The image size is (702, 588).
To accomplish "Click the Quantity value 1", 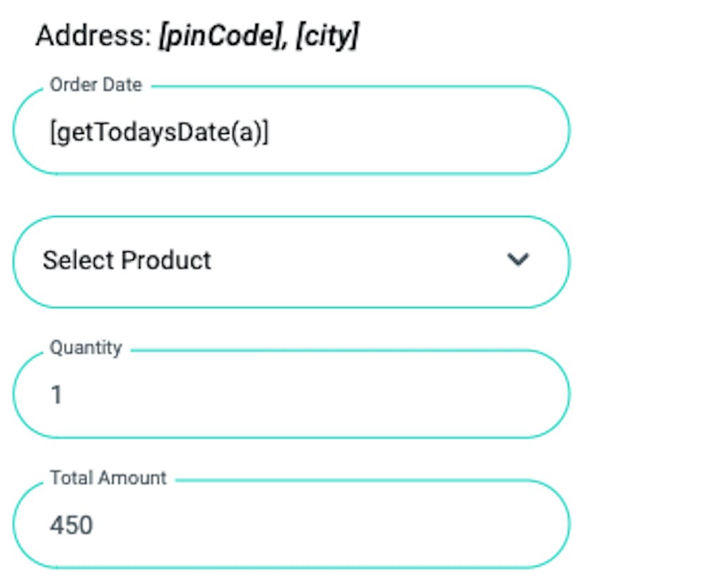I will point(57,395).
